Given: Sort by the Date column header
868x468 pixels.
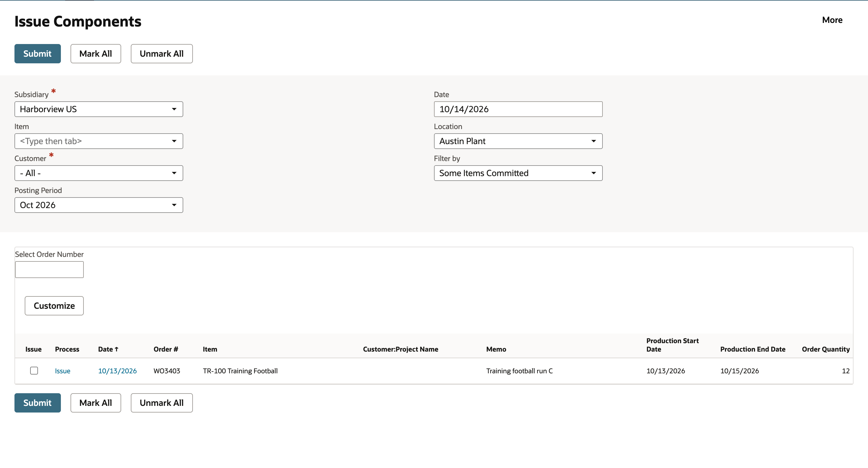Looking at the screenshot, I should point(108,349).
